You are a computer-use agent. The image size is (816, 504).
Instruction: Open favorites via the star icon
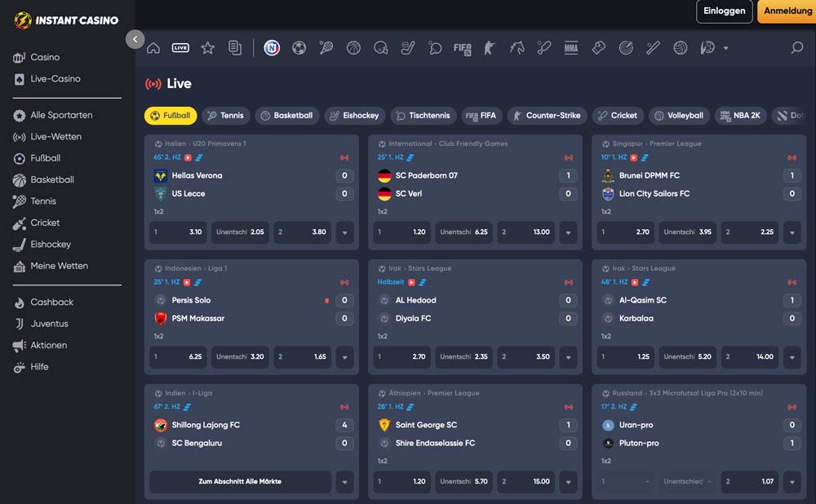point(207,48)
